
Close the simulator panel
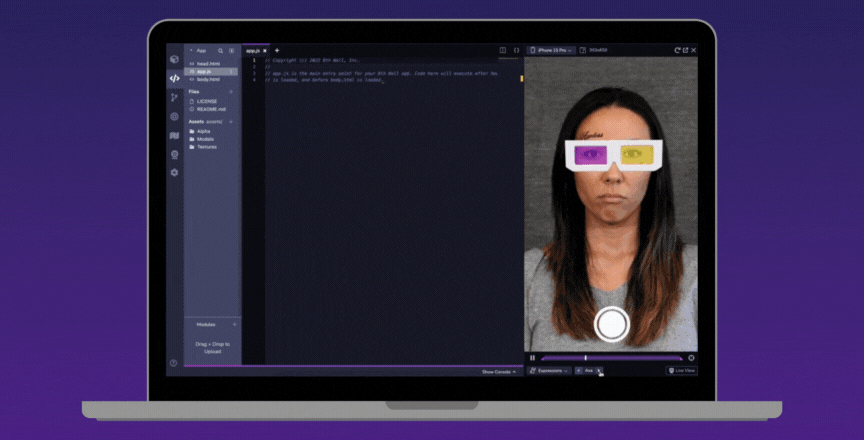pyautogui.click(x=694, y=50)
